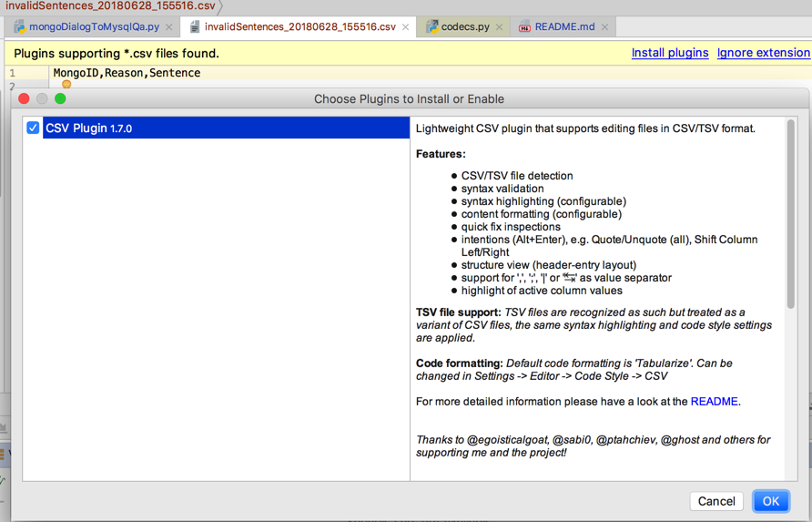This screenshot has width=812, height=522.
Task: Click 'Choose Plugins to Install or Enable' title
Action: 409,99
